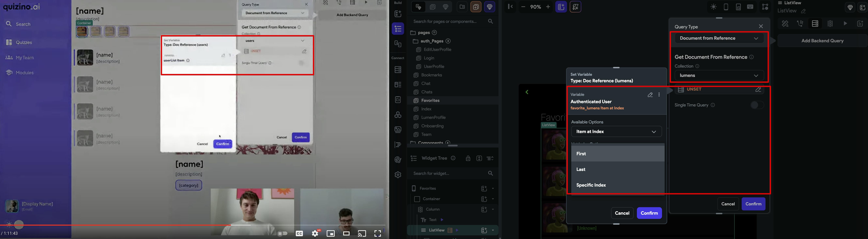Open the API calls nodes icon in sidebar

pos(398,115)
